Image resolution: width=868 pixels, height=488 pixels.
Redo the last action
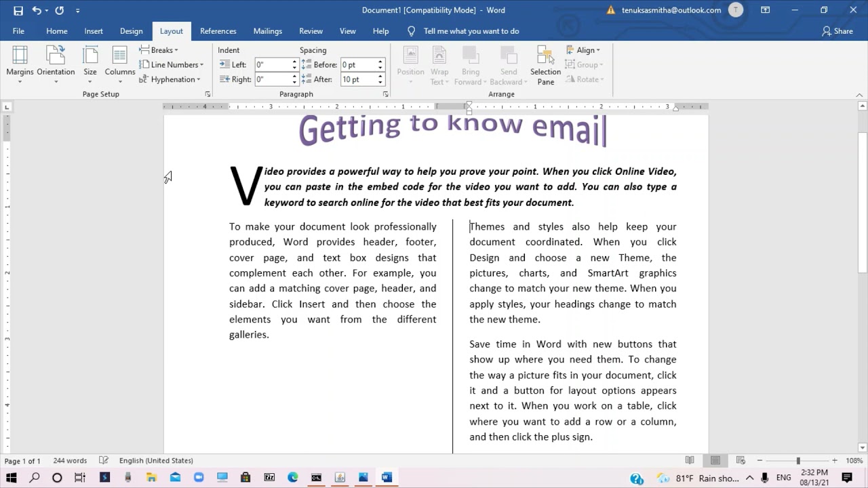coord(60,10)
